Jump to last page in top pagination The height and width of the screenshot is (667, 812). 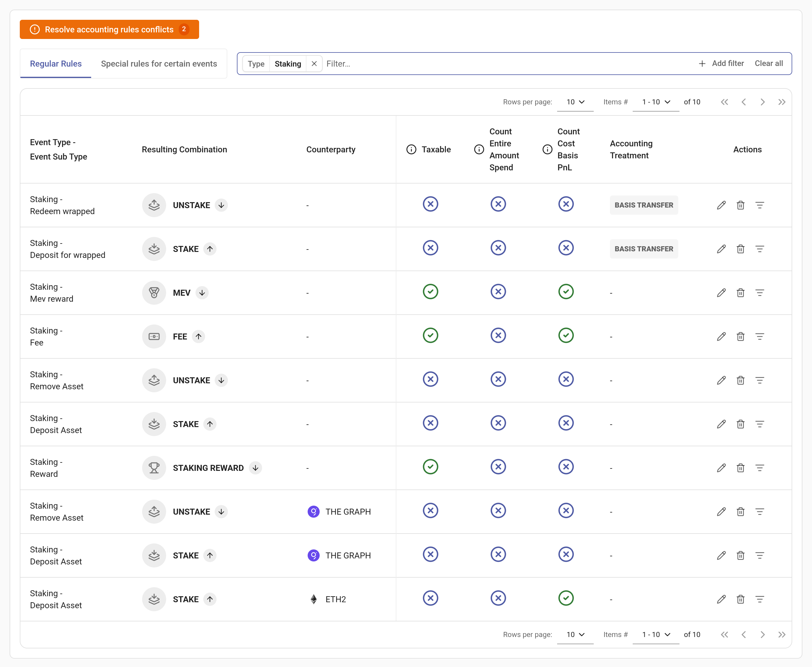[x=782, y=102]
